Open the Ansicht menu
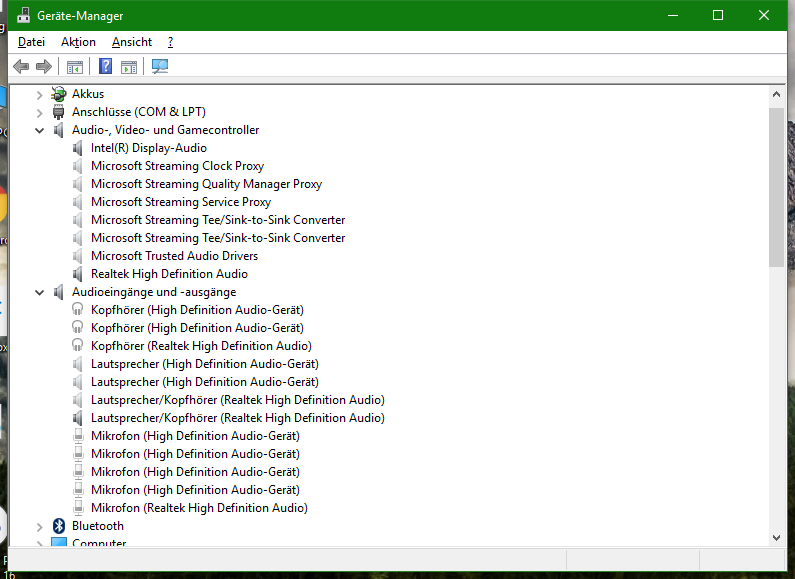The height and width of the screenshot is (579, 795). coord(132,42)
